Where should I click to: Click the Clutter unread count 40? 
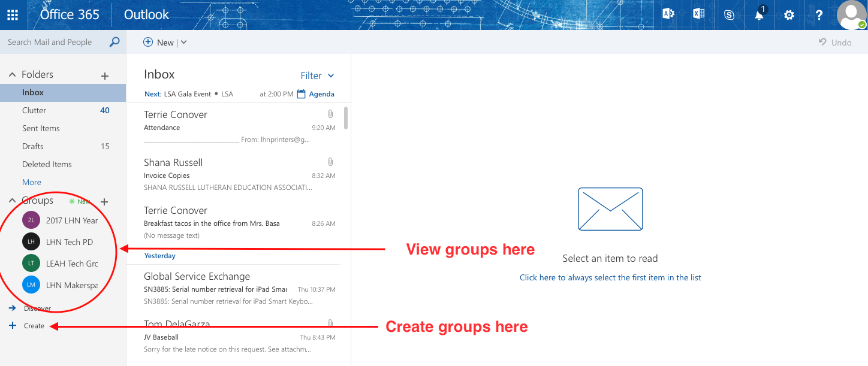[105, 110]
